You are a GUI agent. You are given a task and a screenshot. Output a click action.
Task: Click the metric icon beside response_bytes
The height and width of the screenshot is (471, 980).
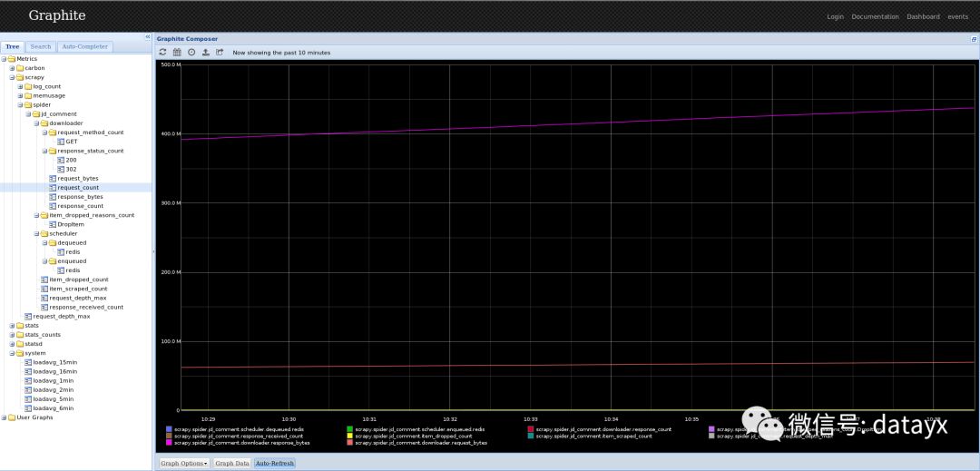pyautogui.click(x=53, y=197)
